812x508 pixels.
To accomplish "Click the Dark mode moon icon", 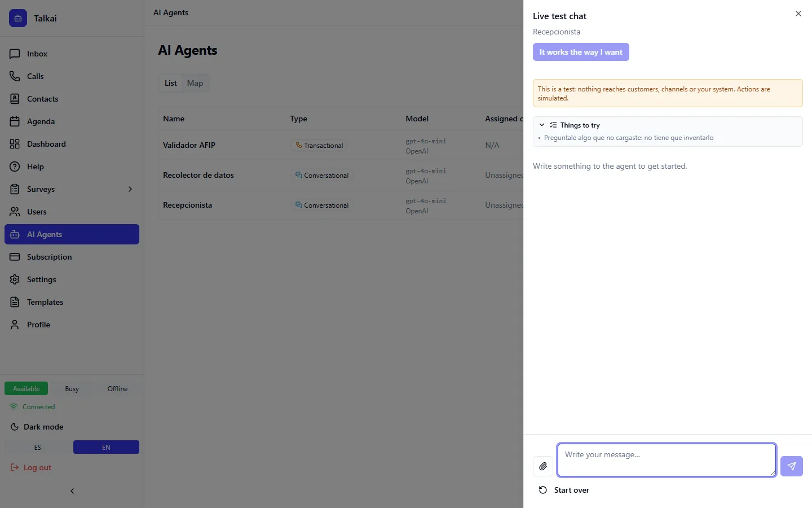I will 15,427.
